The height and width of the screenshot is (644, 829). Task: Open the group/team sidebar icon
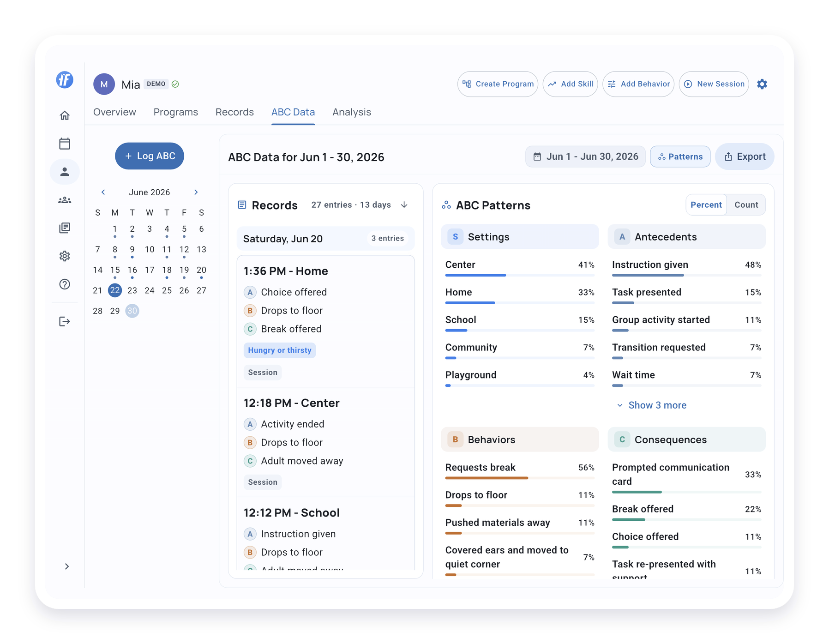(x=65, y=200)
